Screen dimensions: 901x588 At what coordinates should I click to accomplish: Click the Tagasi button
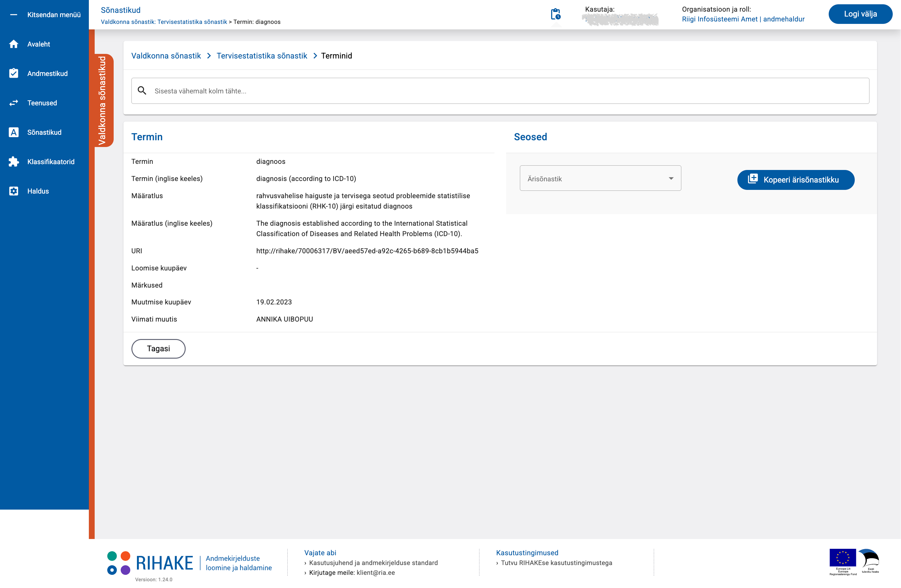158,349
